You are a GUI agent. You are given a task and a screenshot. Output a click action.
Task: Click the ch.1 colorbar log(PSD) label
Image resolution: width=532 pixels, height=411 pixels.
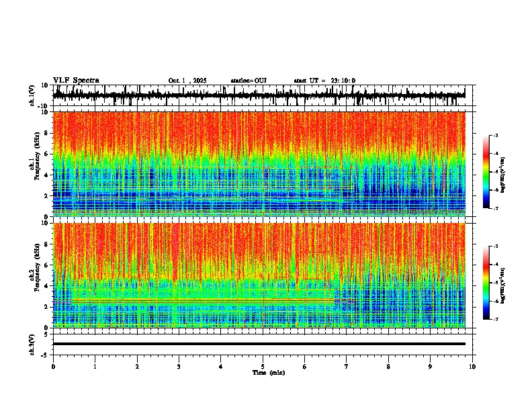pos(503,175)
